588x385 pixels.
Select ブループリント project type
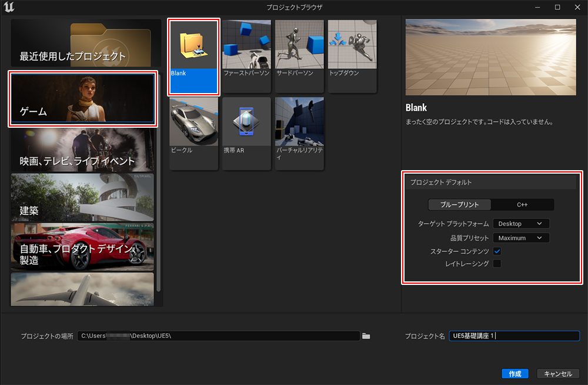pyautogui.click(x=459, y=205)
